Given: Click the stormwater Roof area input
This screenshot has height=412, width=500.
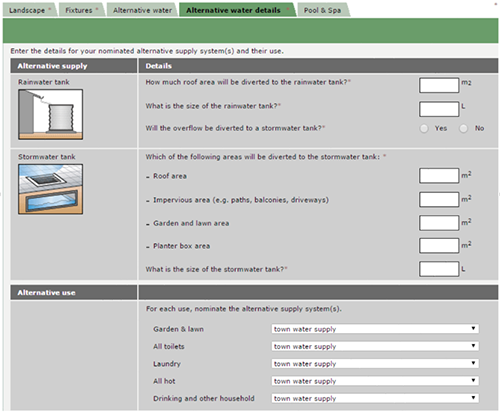Looking at the screenshot, I should point(439,176).
